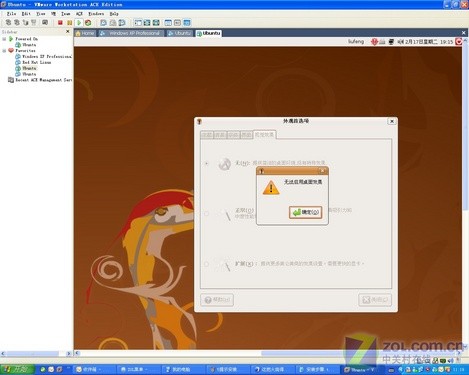Switch to the Home tab

click(x=85, y=33)
